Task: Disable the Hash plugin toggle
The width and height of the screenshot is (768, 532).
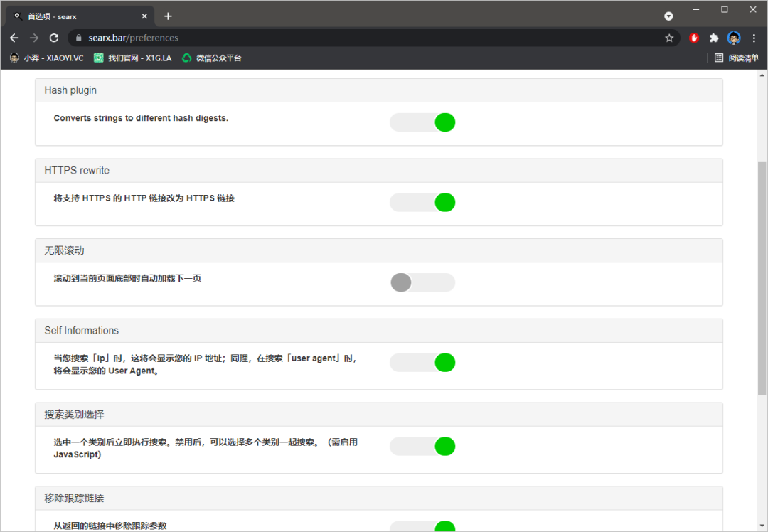Action: pos(422,122)
